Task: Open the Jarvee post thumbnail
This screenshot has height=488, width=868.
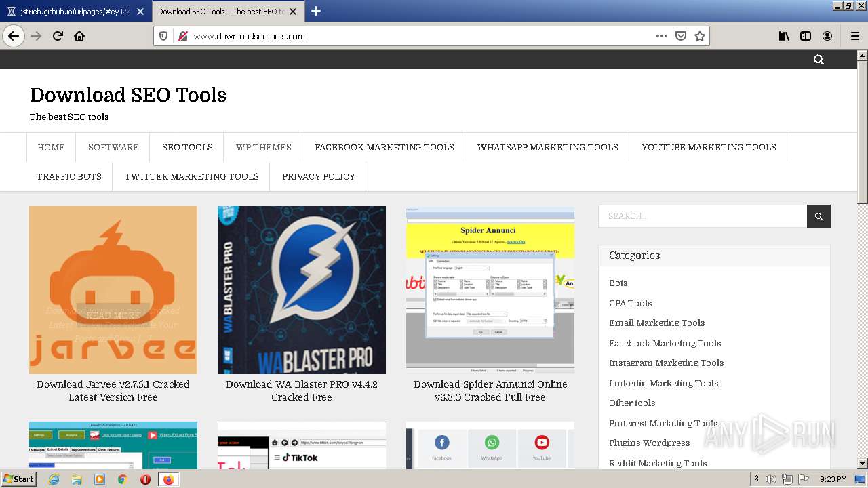Action: (x=113, y=290)
